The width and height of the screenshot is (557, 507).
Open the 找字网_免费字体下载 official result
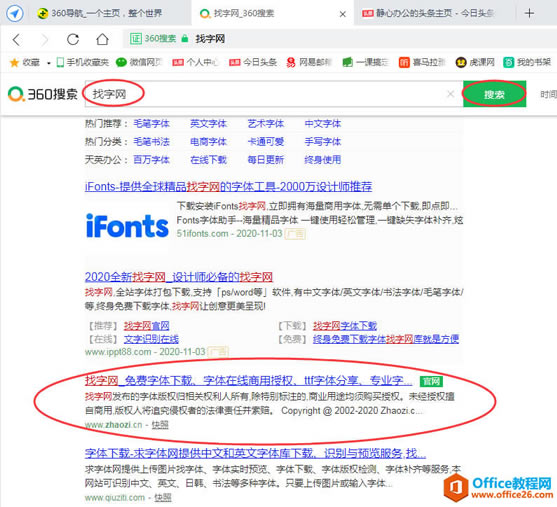tap(249, 381)
